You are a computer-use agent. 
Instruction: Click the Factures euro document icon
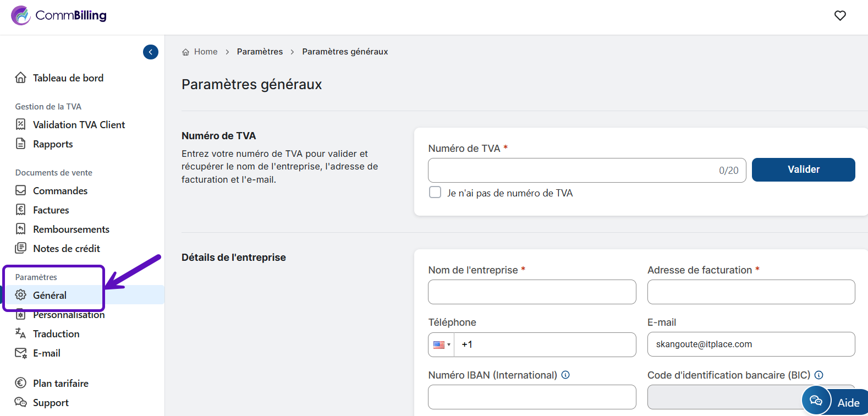21,210
